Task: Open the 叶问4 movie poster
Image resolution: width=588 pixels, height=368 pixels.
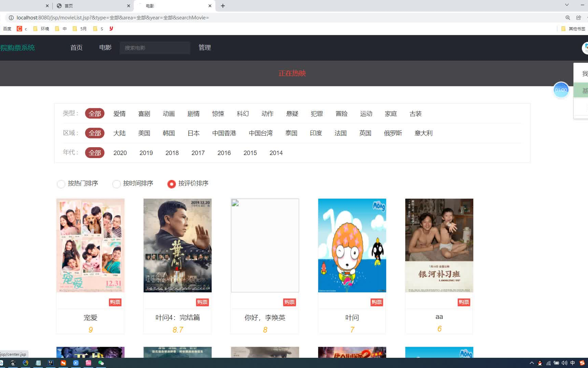Action: click(178, 245)
